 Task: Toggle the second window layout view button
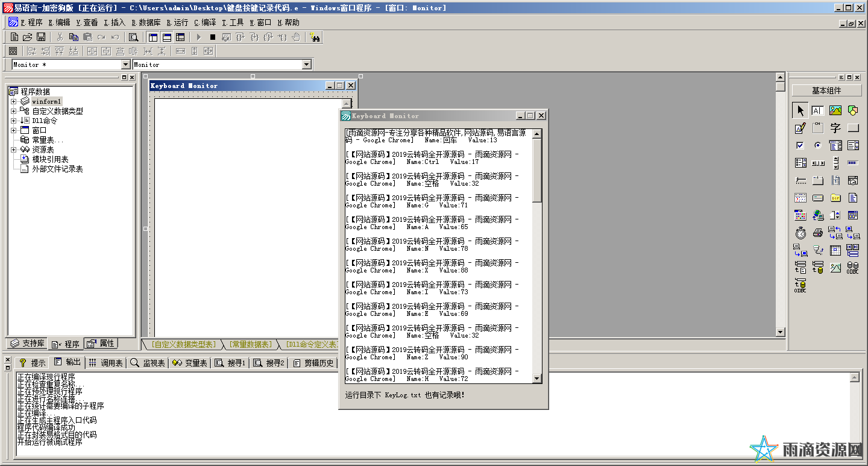click(x=167, y=37)
